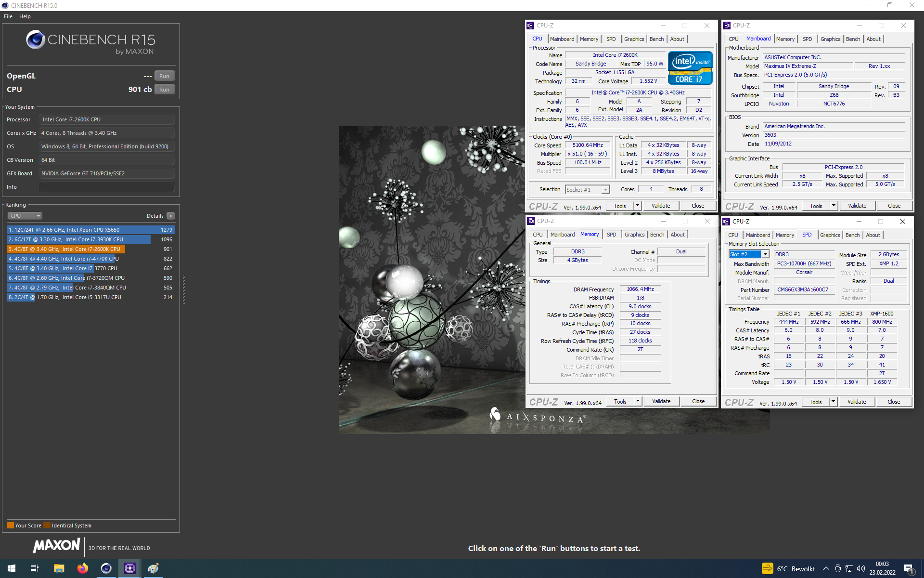The height and width of the screenshot is (578, 924).
Task: Switch to Cinebench taskbar icon
Action: 106,568
